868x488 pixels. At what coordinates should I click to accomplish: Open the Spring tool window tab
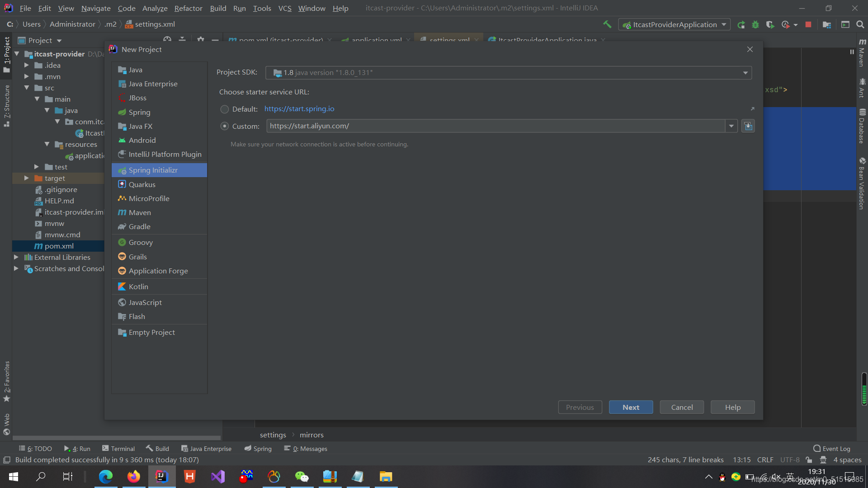[258, 449]
